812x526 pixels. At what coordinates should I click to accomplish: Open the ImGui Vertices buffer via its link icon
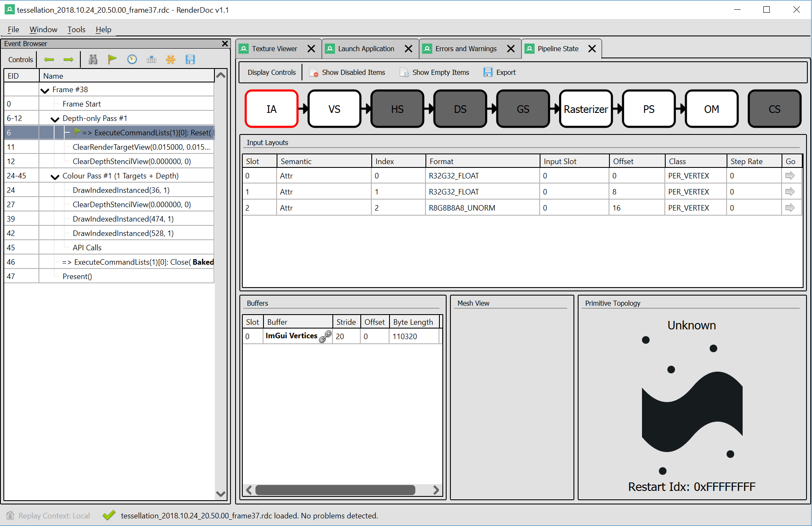pos(326,337)
